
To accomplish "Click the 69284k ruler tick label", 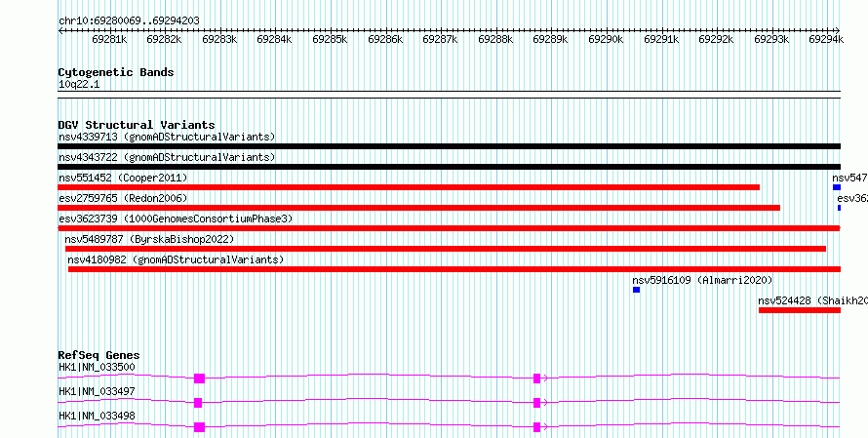I will (275, 39).
